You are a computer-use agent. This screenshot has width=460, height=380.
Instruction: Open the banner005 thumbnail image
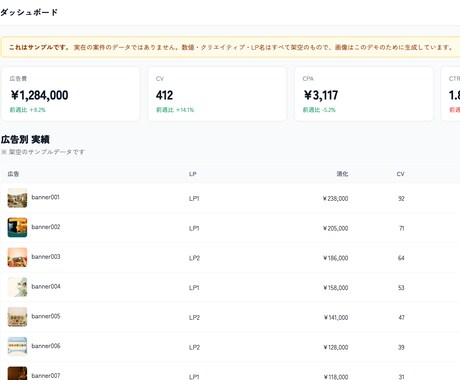point(17,317)
